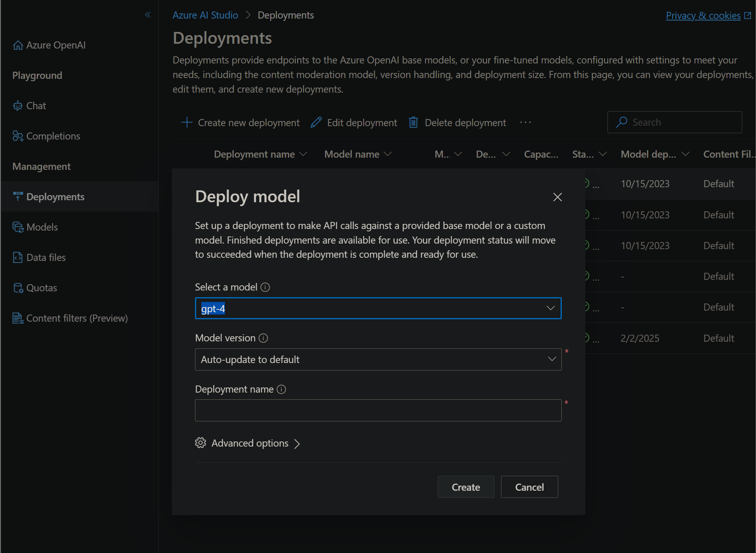Click the Deployments icon in sidebar

(18, 197)
